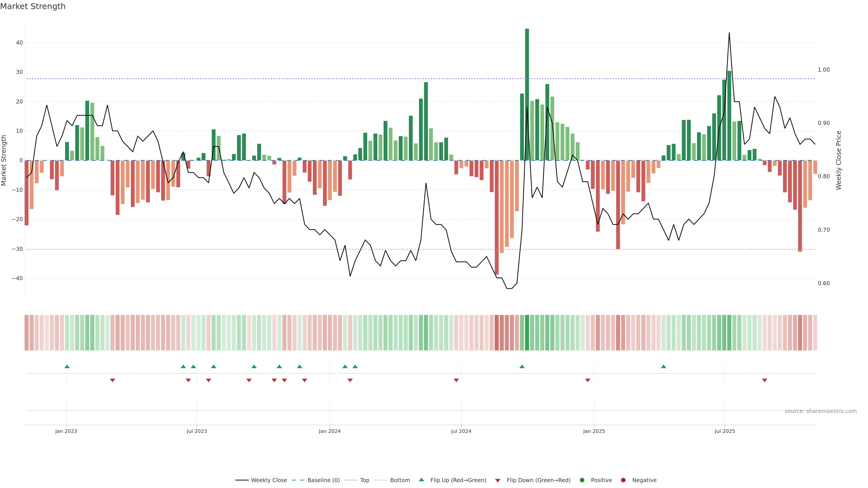
Task: Click the flip-up triangle between Jan and Jul 2025
Action: [663, 366]
